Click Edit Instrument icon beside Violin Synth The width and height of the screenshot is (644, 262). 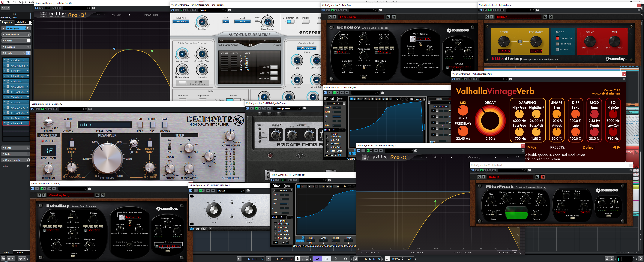[x=28, y=28]
